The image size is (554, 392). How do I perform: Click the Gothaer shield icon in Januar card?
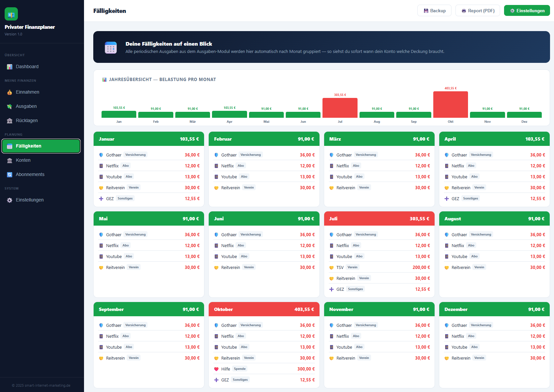click(x=101, y=155)
